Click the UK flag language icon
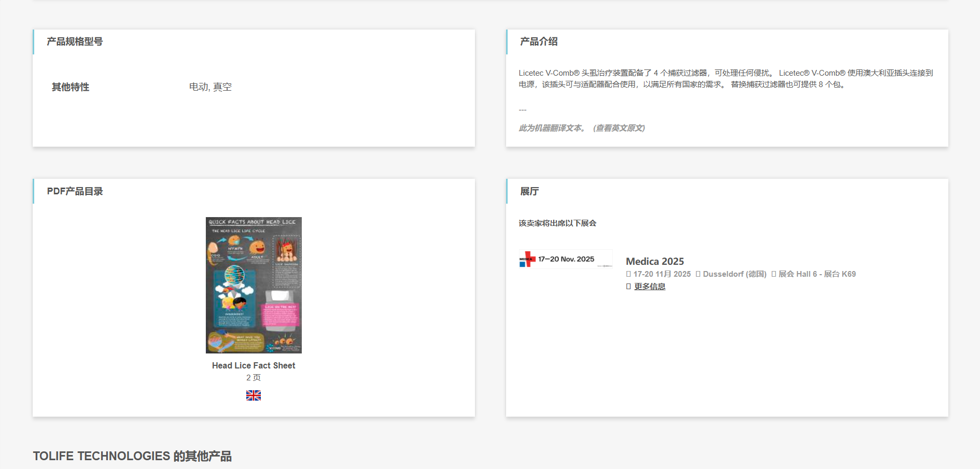The width and height of the screenshot is (980, 469). pyautogui.click(x=253, y=395)
